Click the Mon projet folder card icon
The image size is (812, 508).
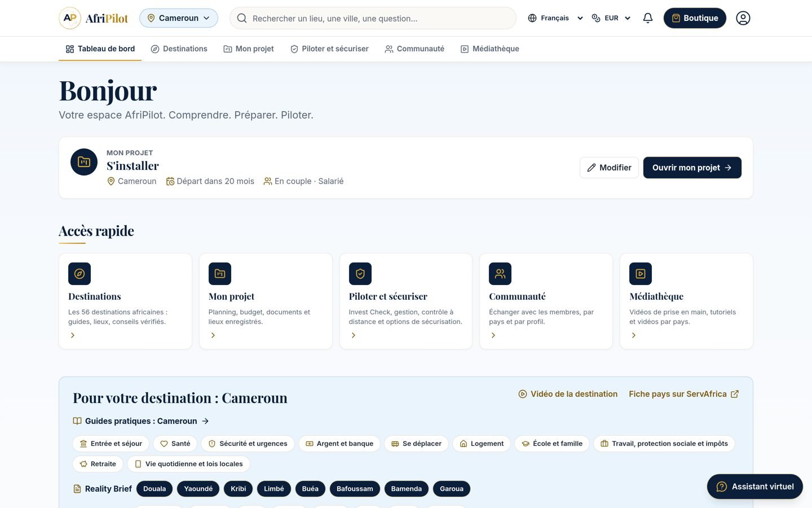[220, 274]
